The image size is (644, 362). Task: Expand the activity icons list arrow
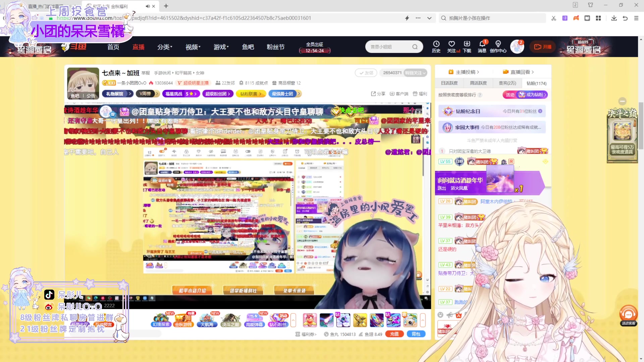point(293,320)
